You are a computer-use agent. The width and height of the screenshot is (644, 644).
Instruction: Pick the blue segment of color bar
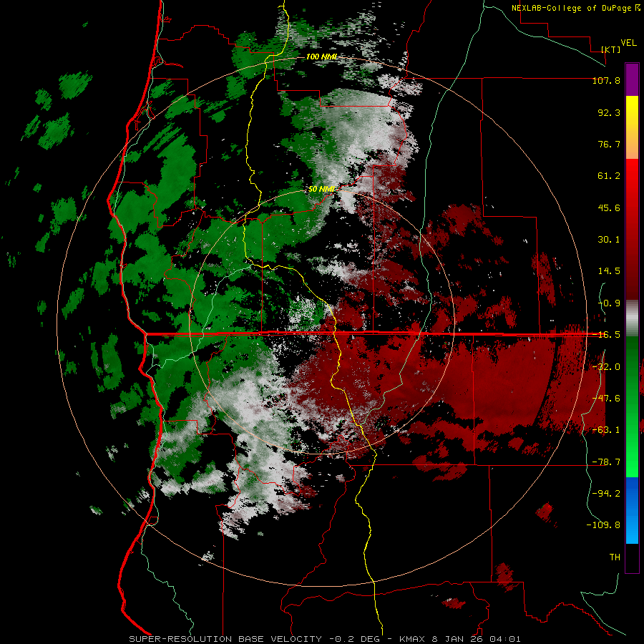click(632, 510)
